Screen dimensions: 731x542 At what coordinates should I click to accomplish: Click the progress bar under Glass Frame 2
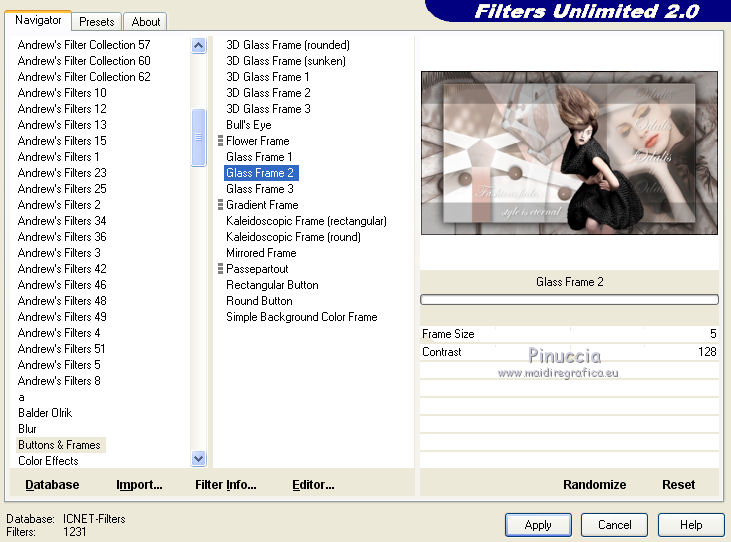tap(569, 300)
